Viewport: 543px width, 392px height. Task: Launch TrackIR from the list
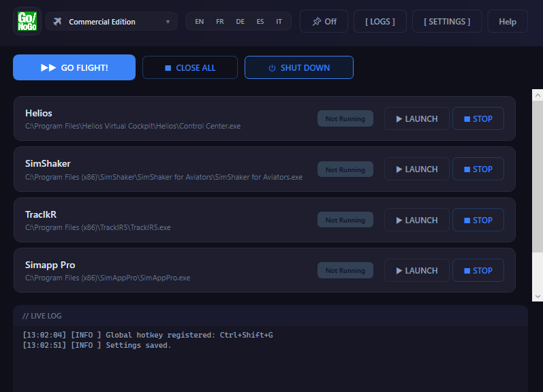pyautogui.click(x=416, y=220)
